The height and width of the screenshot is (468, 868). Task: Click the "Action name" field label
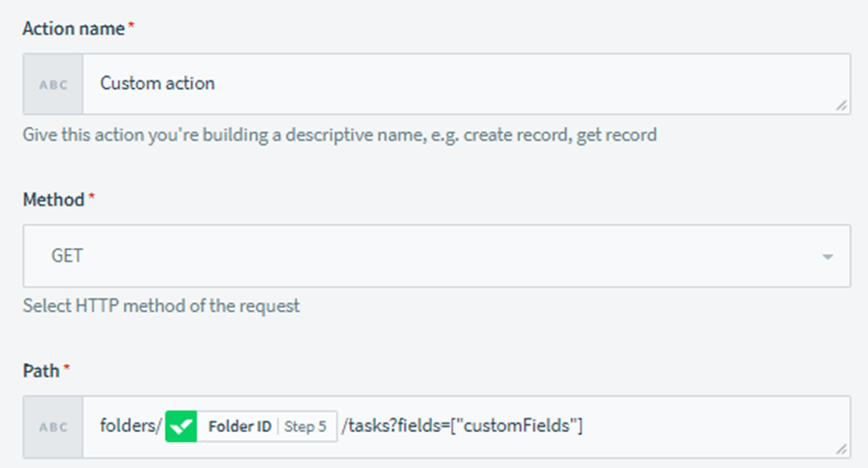pyautogui.click(x=74, y=29)
